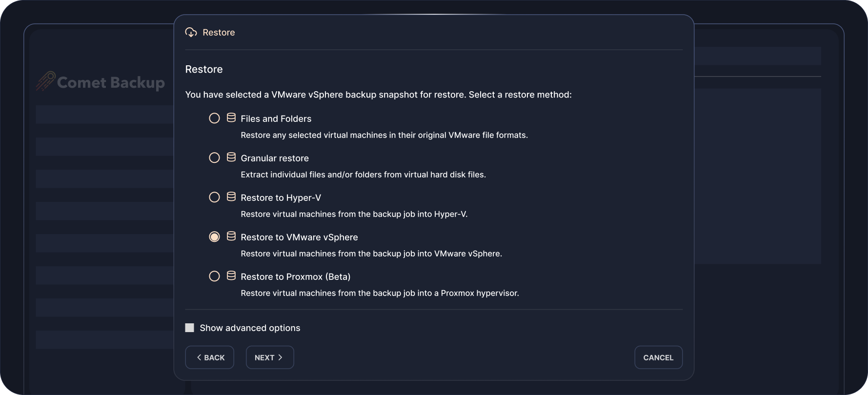Screen dimensions: 868x395
Task: Click the database icon beside Restore to Proxmox
Action: (231, 276)
